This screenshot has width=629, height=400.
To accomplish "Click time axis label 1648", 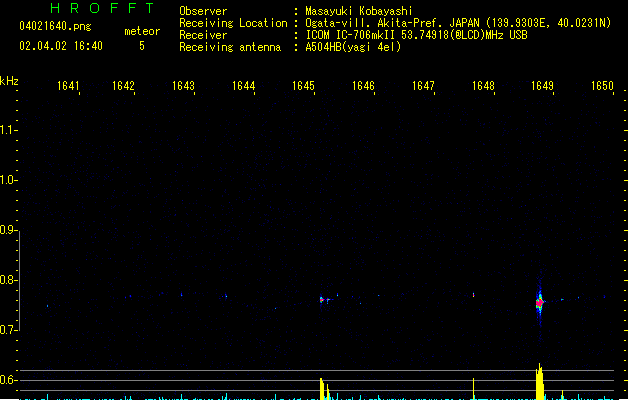I will click(x=483, y=86).
